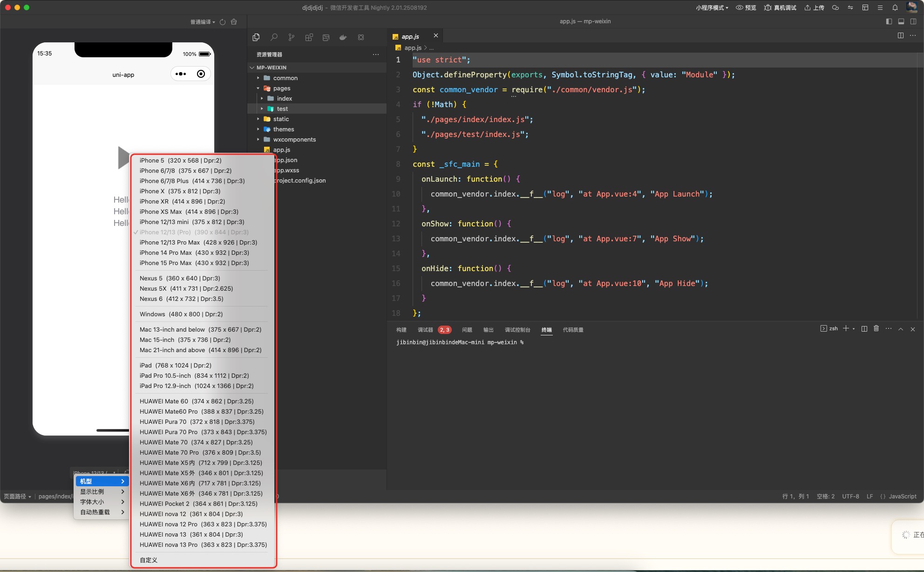Click the refresh compile icon
Screen dimensions: 924x572
223,22
